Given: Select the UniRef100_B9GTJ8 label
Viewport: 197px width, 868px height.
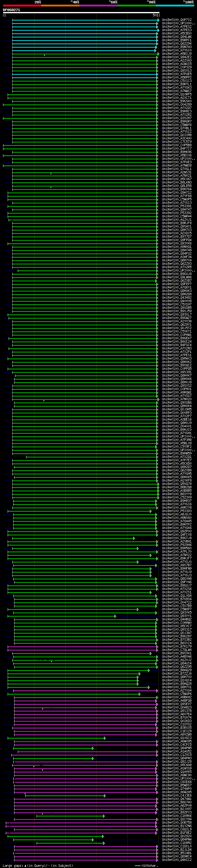Looking at the screenshot, I should (177, 538).
